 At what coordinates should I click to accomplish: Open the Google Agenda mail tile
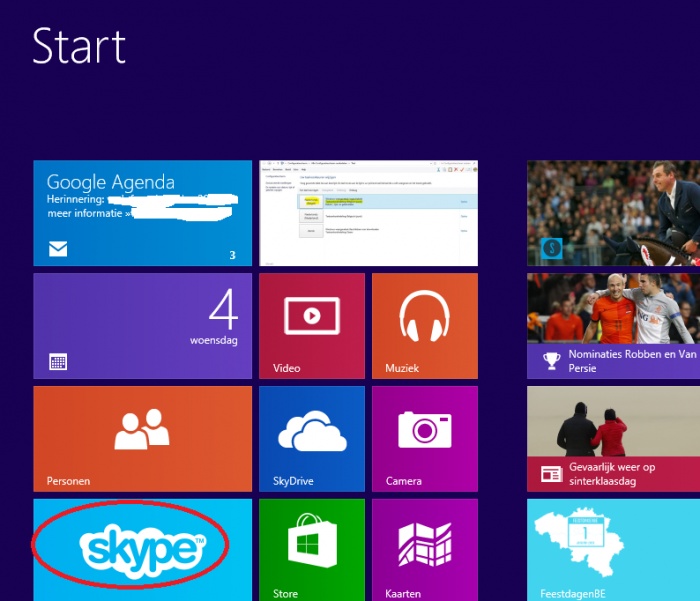(142, 213)
